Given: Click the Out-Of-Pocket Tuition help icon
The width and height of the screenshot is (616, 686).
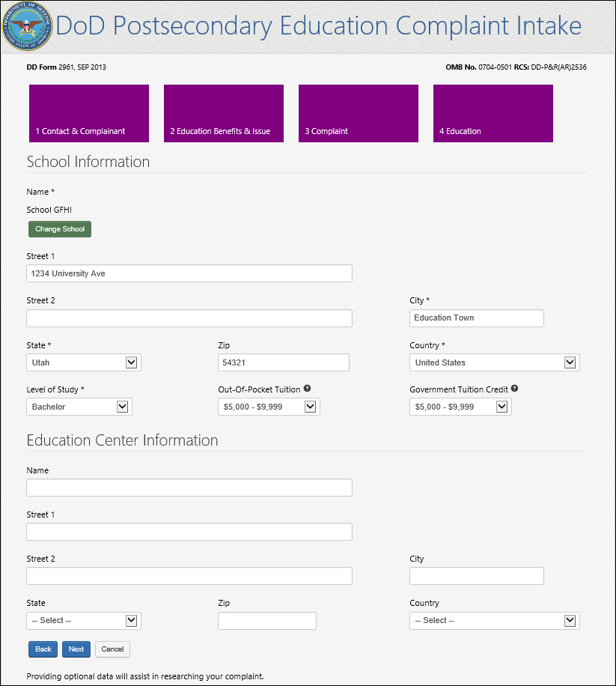Looking at the screenshot, I should pyautogui.click(x=307, y=389).
